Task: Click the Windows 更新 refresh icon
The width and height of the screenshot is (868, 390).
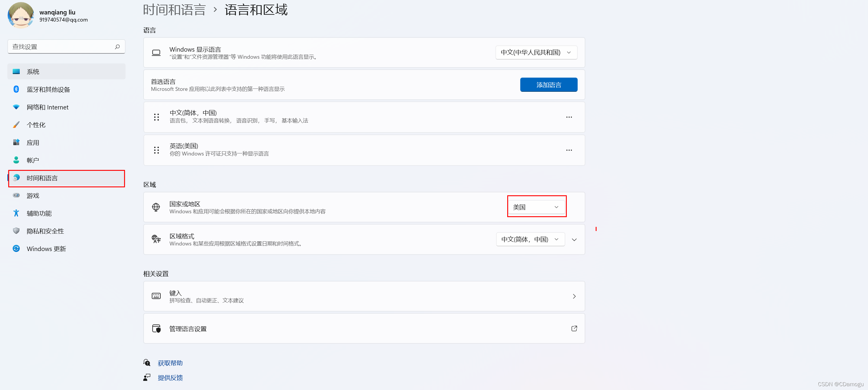Action: 16,249
